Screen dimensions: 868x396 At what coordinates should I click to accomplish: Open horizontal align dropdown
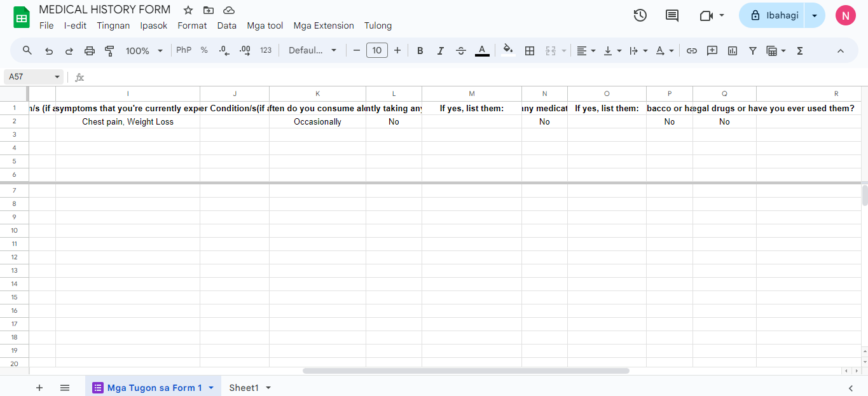[x=586, y=50]
